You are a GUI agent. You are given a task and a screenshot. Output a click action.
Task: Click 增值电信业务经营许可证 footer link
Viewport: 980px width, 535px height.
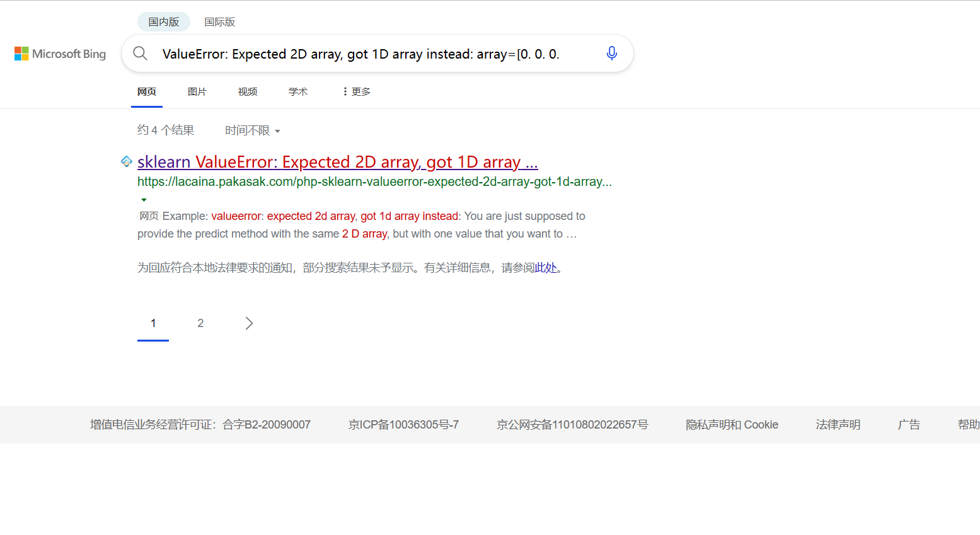pyautogui.click(x=200, y=425)
